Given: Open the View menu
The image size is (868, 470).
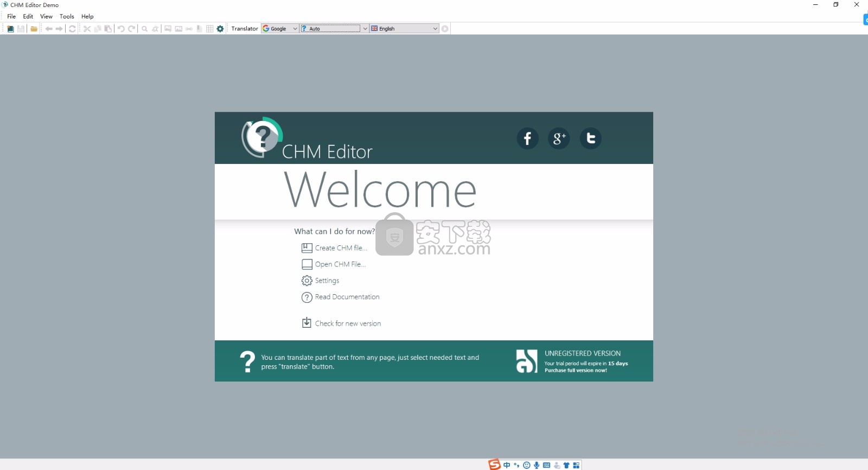Looking at the screenshot, I should (x=46, y=16).
